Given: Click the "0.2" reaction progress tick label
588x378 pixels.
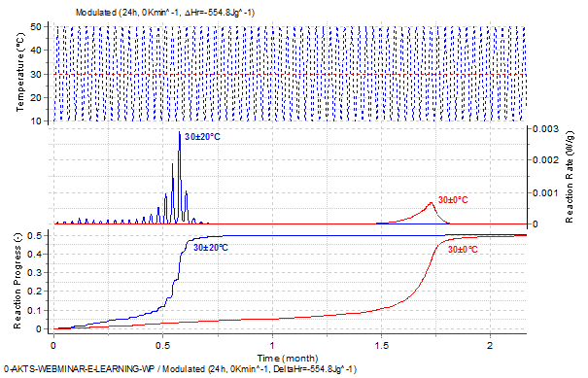Looking at the screenshot, I should coord(34,291).
